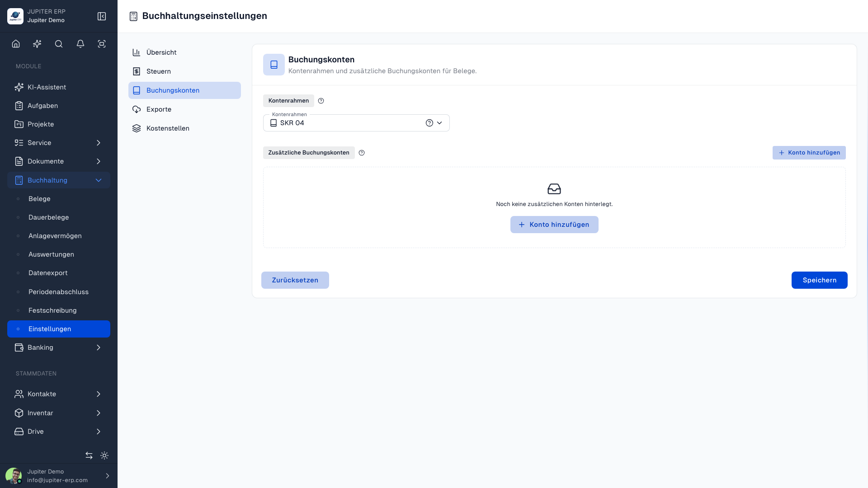Click centered Konto hinzufügen button in empty list
Viewport: 868px width, 488px height.
[554, 225]
